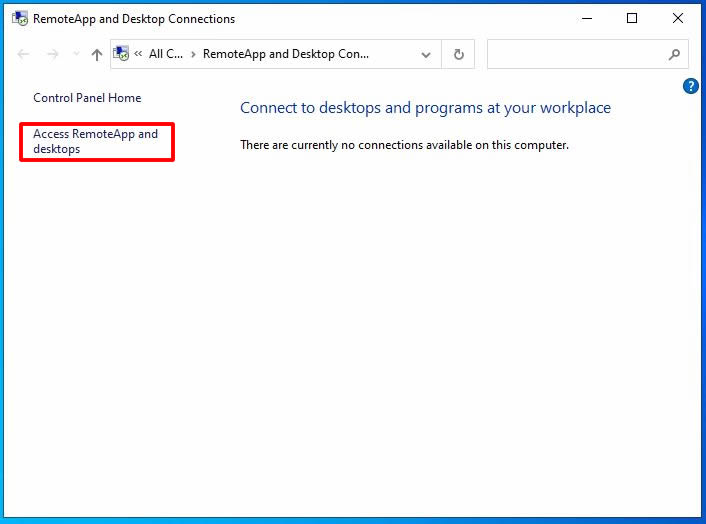Maximize the RemoteApp window
The height and width of the screenshot is (524, 706).
point(632,18)
